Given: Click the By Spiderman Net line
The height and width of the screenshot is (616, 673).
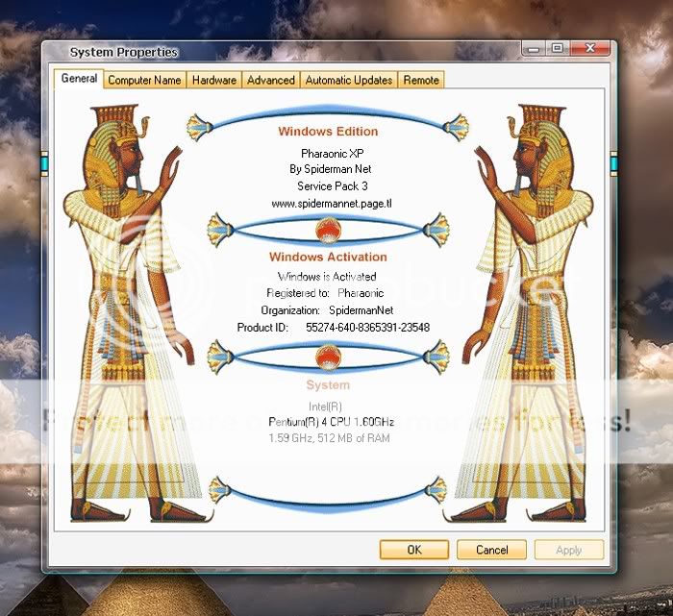Looking at the screenshot, I should (330, 169).
